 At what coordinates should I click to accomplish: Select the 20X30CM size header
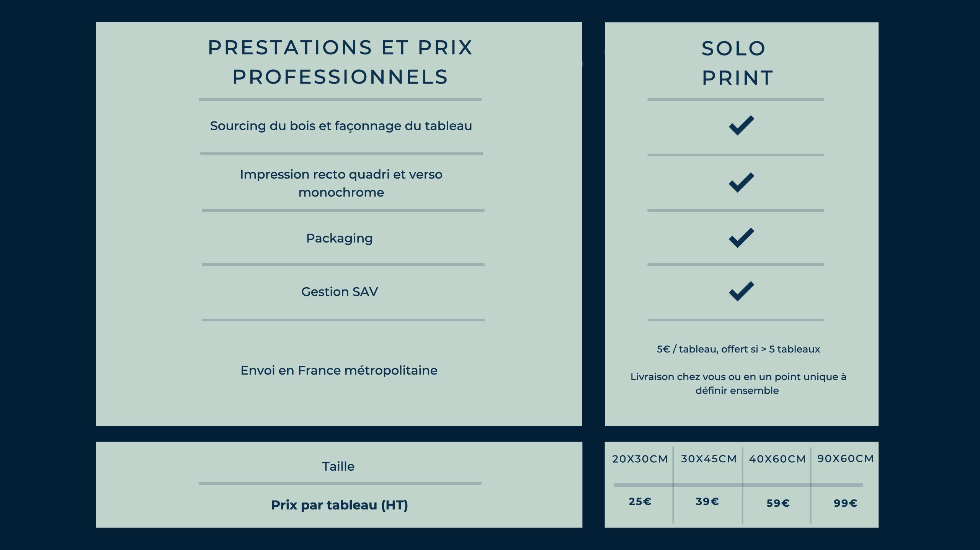tap(640, 459)
